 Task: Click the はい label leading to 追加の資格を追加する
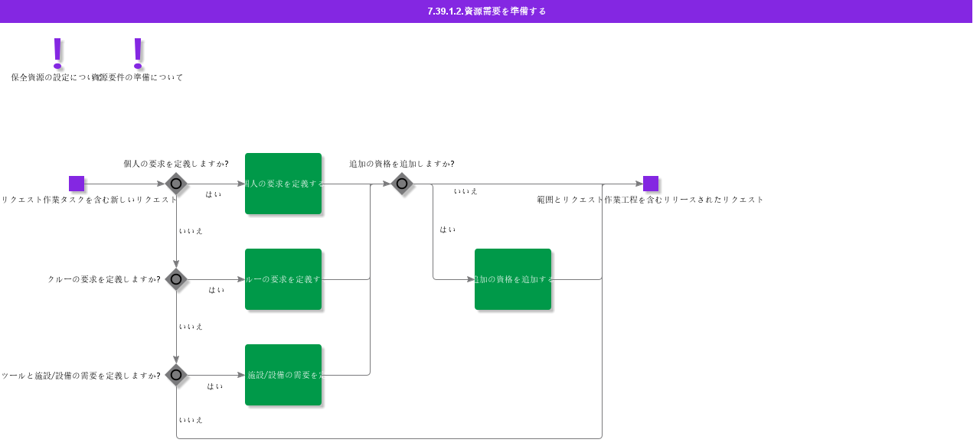click(448, 230)
